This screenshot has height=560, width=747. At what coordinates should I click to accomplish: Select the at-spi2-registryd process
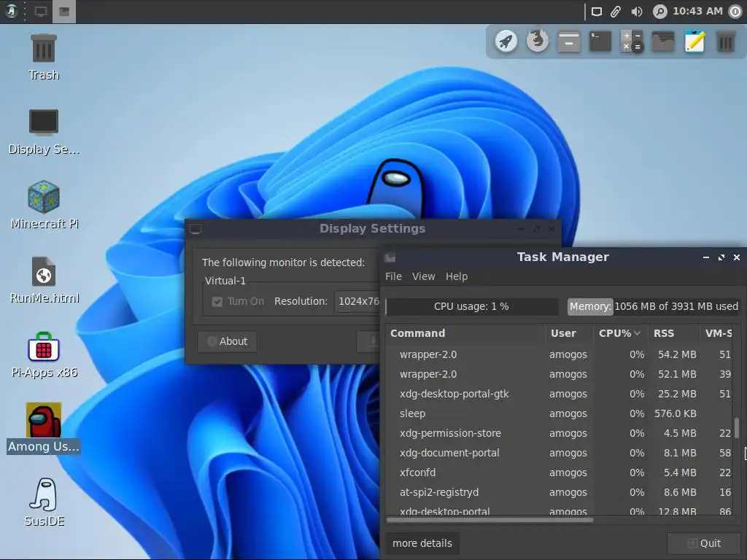pyautogui.click(x=560, y=492)
